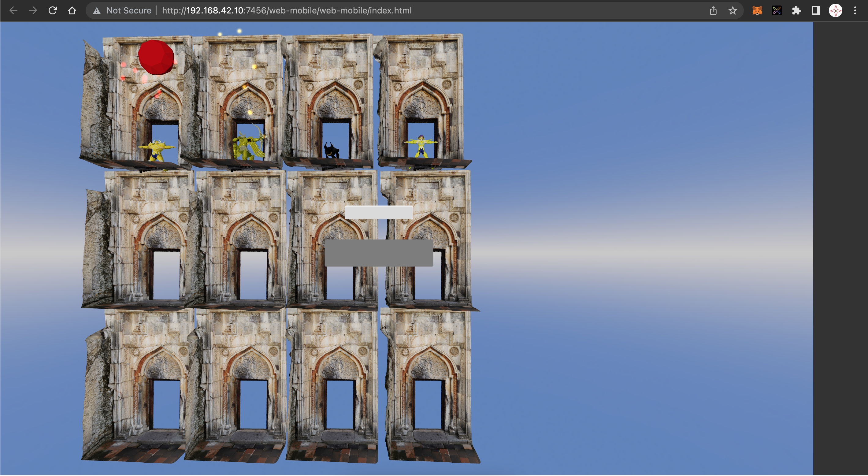The width and height of the screenshot is (868, 476).
Task: Open the share page icon
Action: pyautogui.click(x=713, y=10)
